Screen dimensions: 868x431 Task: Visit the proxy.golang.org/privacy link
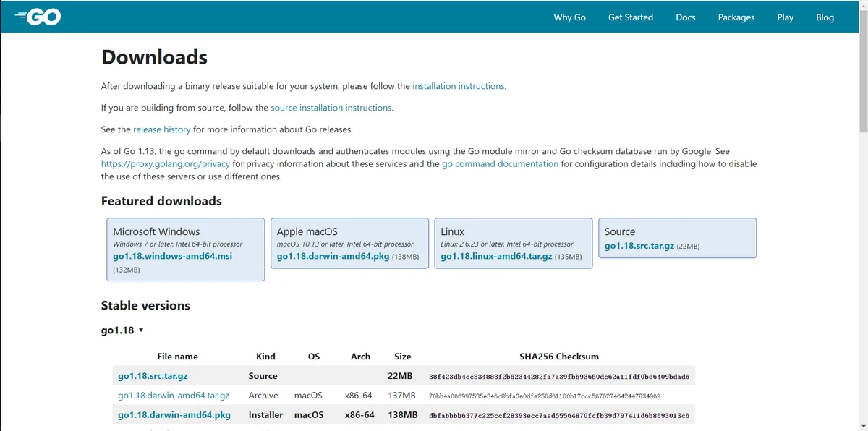pyautogui.click(x=166, y=164)
